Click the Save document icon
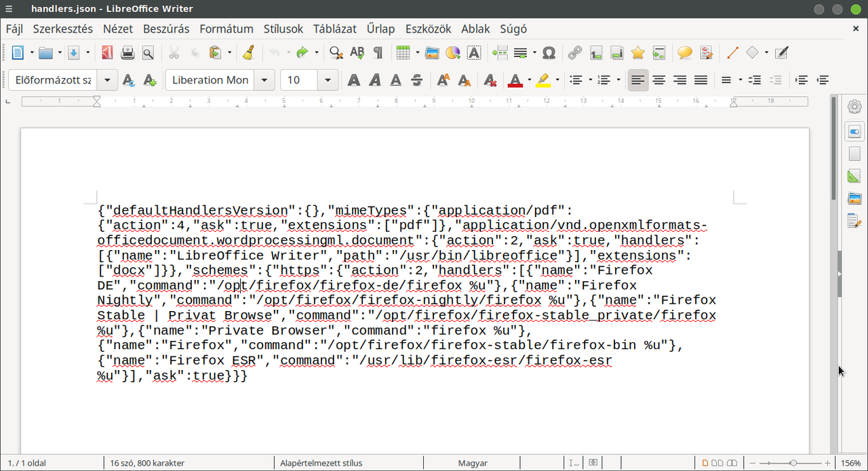 click(x=74, y=52)
